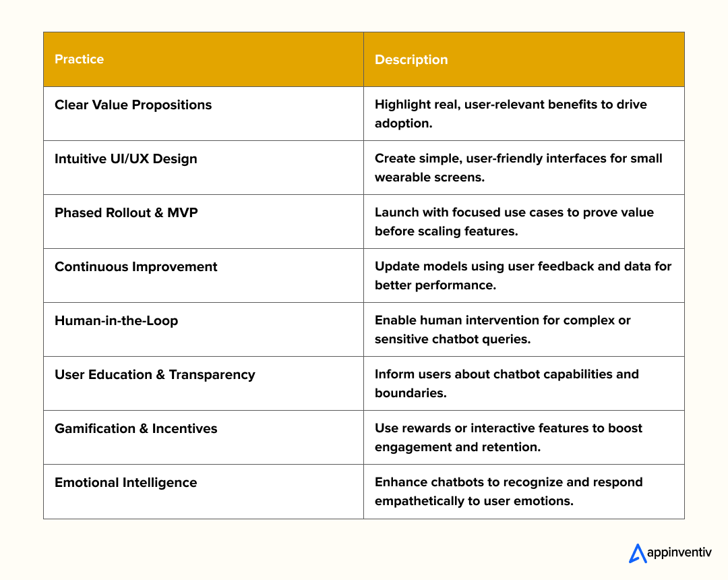Select the Intuitive UI/UX Design row label
The height and width of the screenshot is (580, 728).
click(126, 159)
